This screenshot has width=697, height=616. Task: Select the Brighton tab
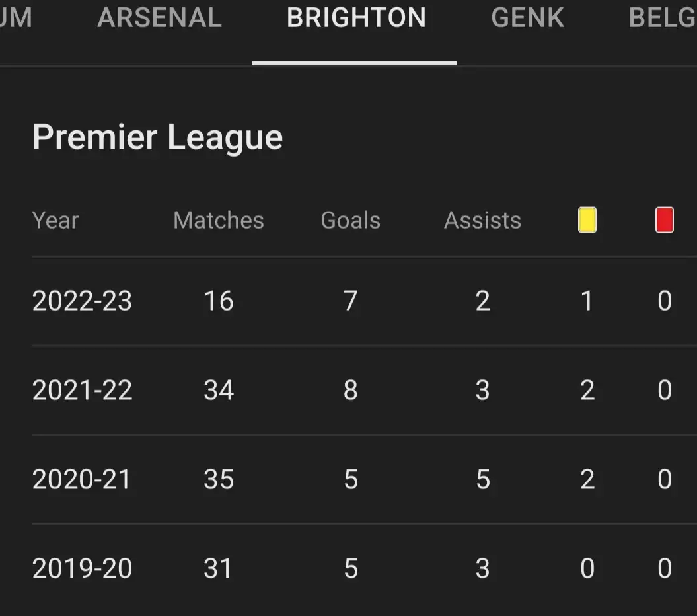pos(355,19)
